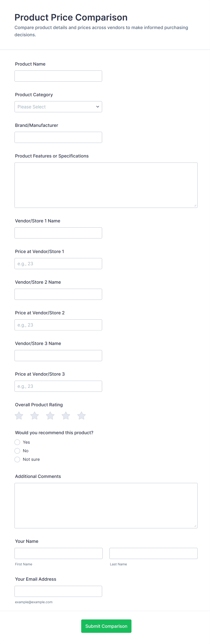Focus the Your Email Address field

(58, 591)
